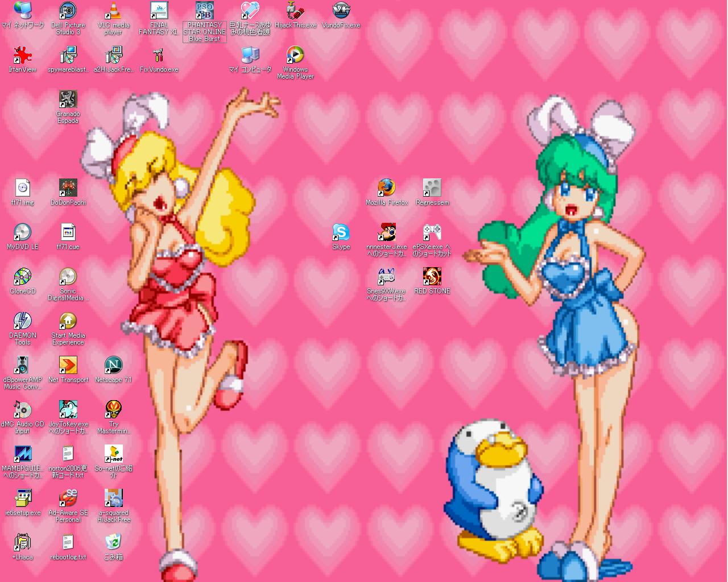Open the DAEMON Tools shortcut

[23, 321]
